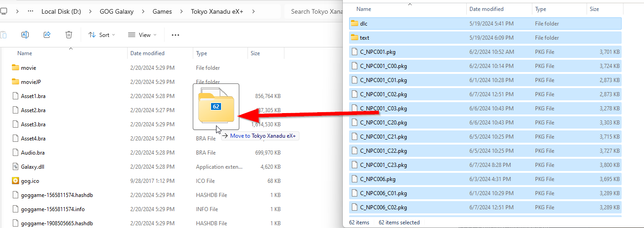The width and height of the screenshot is (644, 228).
Task: Select C_NPC001_C21.pkg in the right window
Action: pyautogui.click(x=383, y=136)
